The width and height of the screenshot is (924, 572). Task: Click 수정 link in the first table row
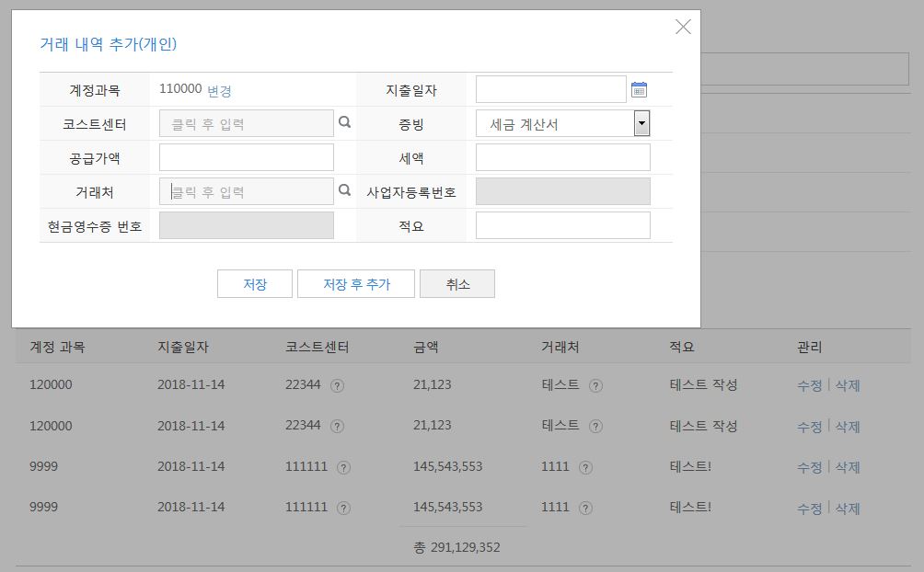pyautogui.click(x=809, y=386)
